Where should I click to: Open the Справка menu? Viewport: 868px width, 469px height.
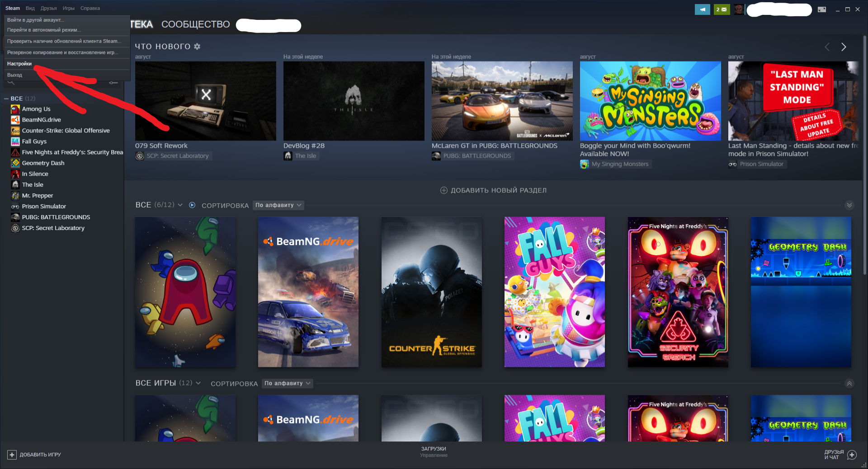pos(90,8)
